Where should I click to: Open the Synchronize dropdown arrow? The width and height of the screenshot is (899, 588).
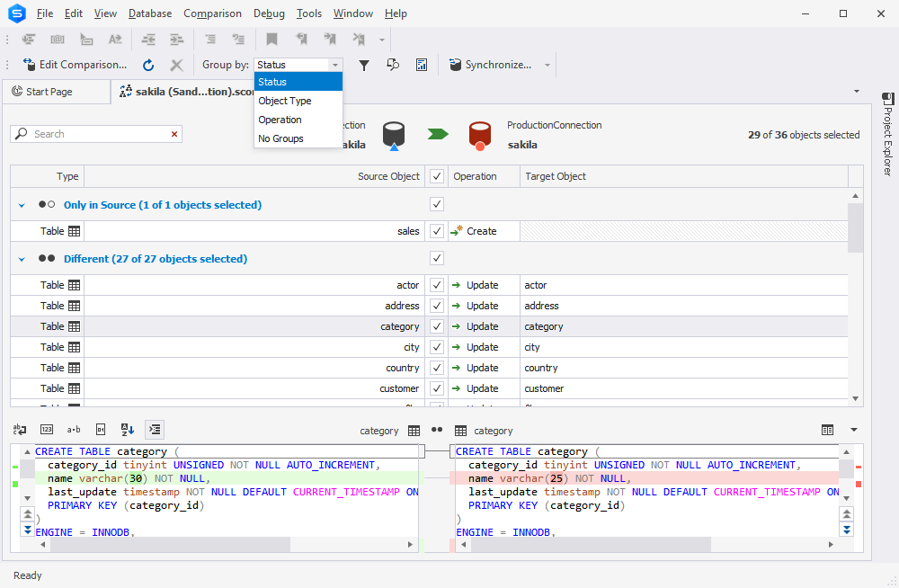tap(547, 65)
